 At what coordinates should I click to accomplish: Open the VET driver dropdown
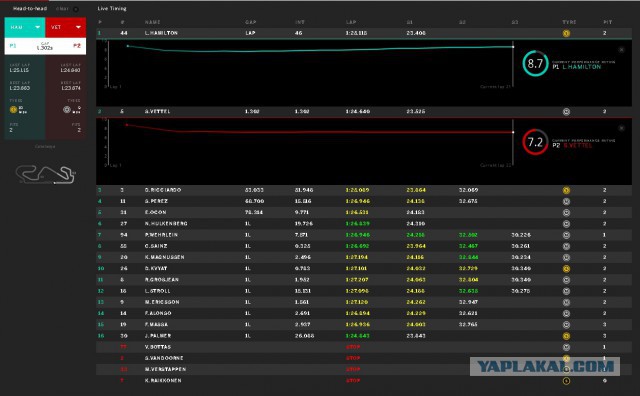click(x=66, y=27)
